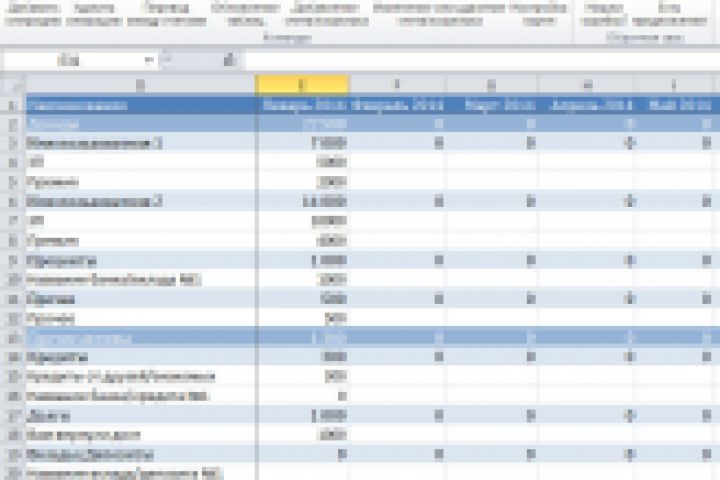Open the Name Box dropdown arrow
This screenshot has width=720, height=480.
click(x=149, y=60)
